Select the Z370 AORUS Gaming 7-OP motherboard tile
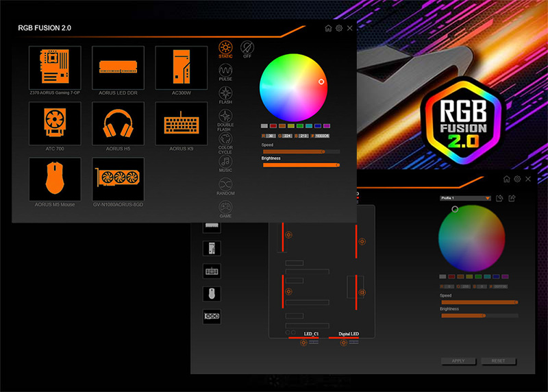The width and height of the screenshot is (548, 392). (55, 67)
